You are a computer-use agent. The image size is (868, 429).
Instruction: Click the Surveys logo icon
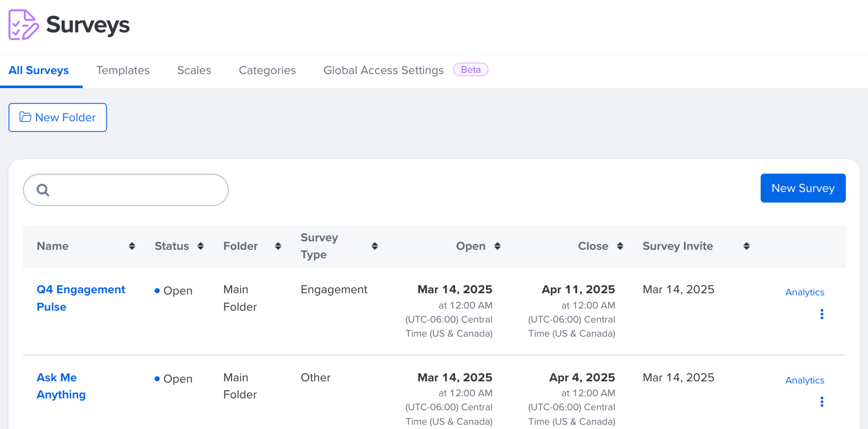23,24
